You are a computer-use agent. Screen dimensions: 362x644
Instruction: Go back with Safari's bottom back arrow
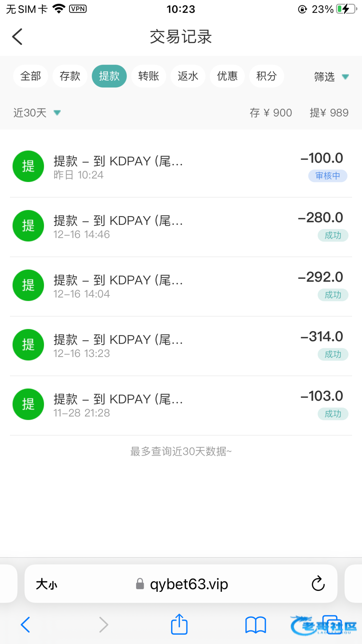click(25, 624)
